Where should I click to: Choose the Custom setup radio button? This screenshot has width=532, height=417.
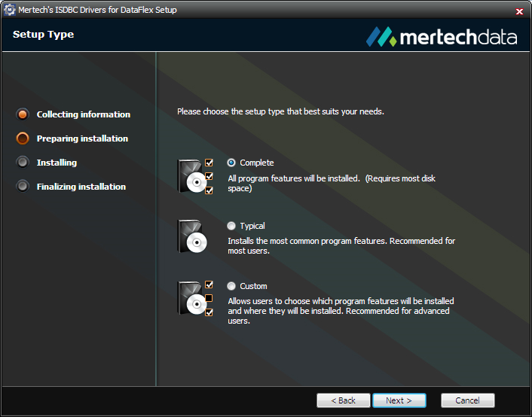click(231, 286)
